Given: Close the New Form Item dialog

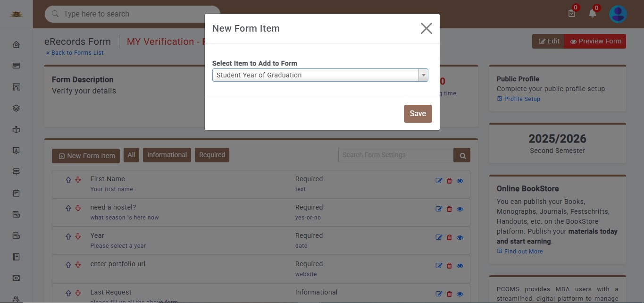Looking at the screenshot, I should [x=426, y=28].
